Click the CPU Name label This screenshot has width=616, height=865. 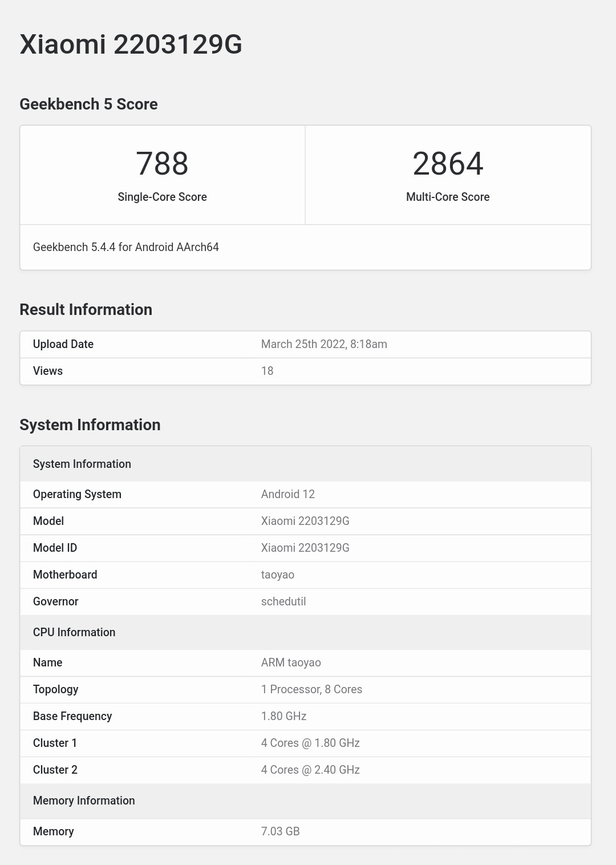point(48,662)
